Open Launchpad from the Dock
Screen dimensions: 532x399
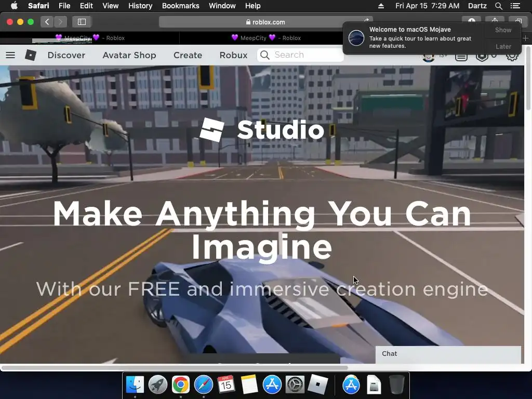(x=158, y=385)
